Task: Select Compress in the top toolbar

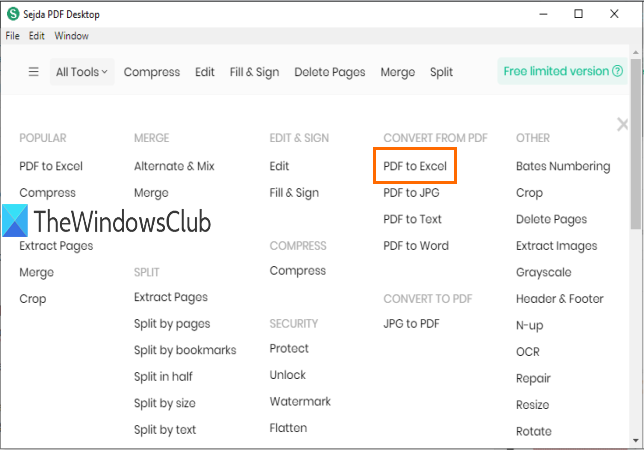Action: point(152,72)
